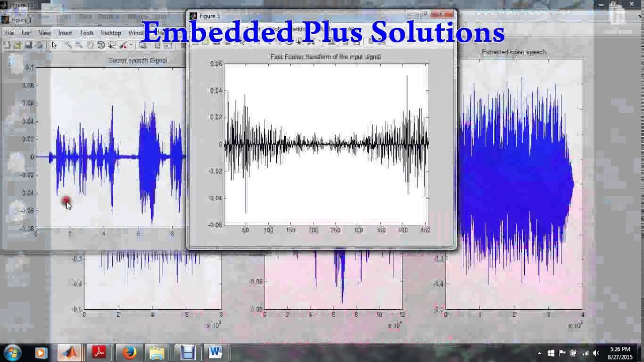Open Microsoft Word from taskbar

coord(216,353)
